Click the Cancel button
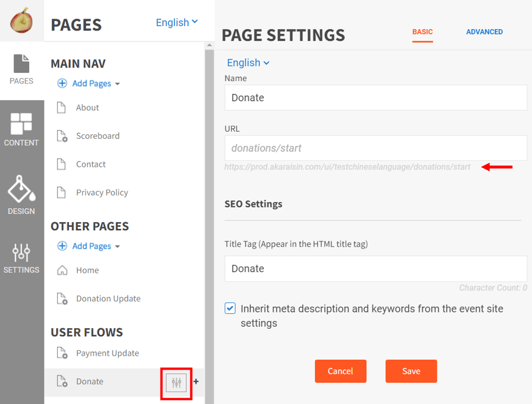Viewport: 532px width, 404px height. [x=340, y=371]
